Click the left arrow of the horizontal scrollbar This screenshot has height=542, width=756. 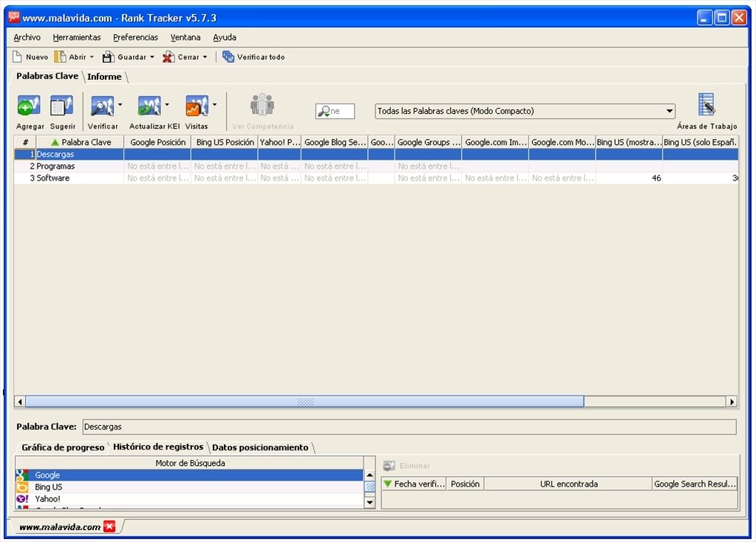click(x=20, y=402)
